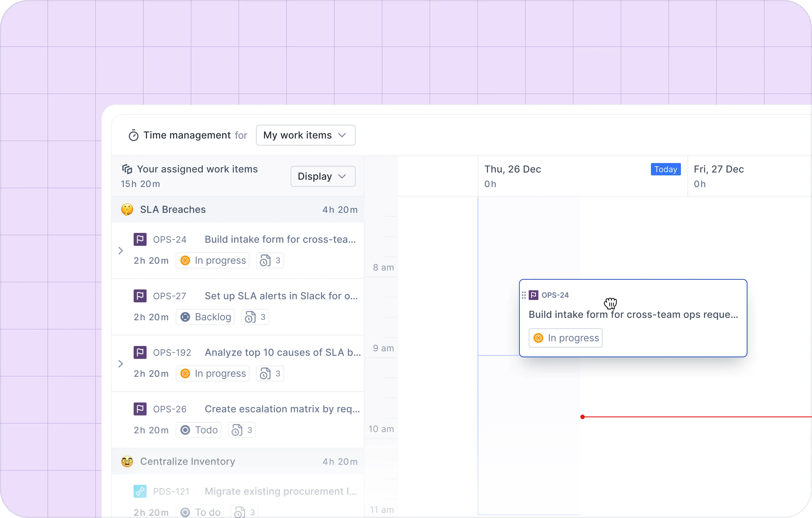Click PDS-121 teal wrench type icon
Viewport: 812px width, 518px height.
point(140,491)
